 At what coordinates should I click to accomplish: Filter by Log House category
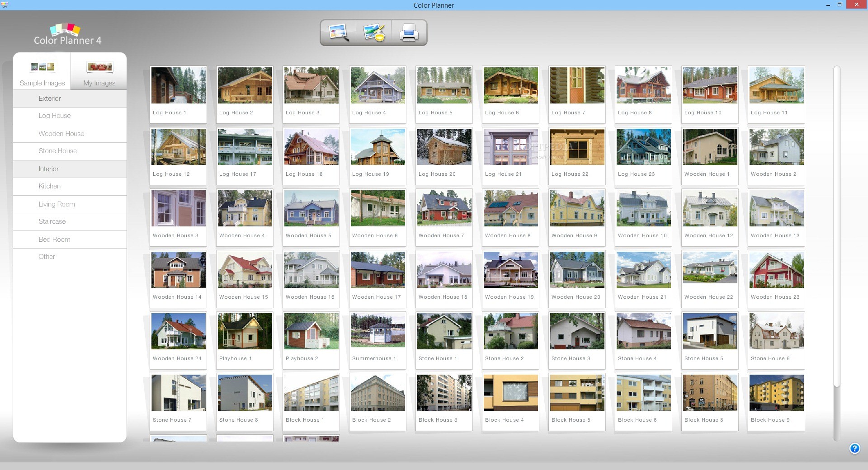point(70,116)
